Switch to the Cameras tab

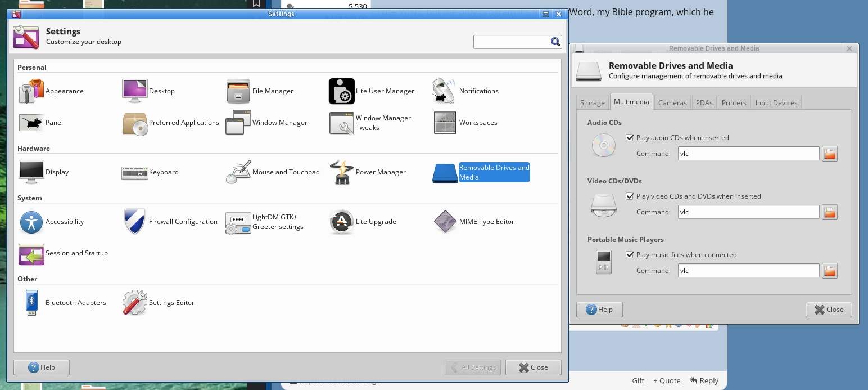(x=672, y=102)
